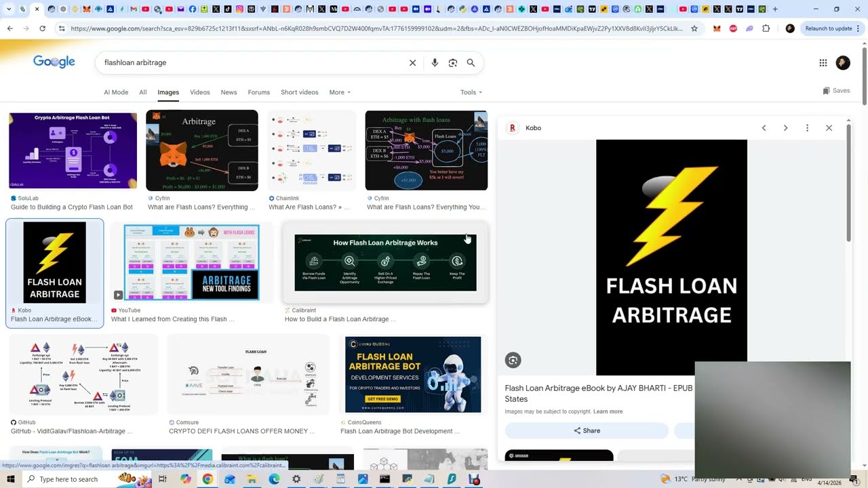The image size is (868, 488).
Task: Switch to the Forums tab
Action: (258, 92)
